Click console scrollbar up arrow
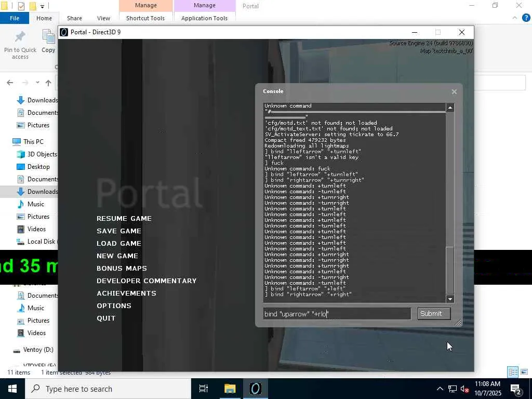This screenshot has width=532, height=399. (450, 108)
